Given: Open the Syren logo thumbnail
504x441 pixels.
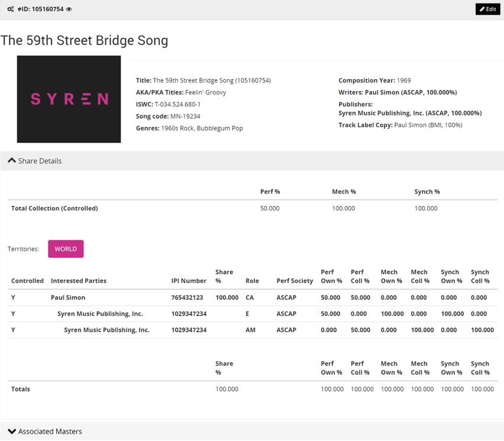Looking at the screenshot, I should (69, 99).
